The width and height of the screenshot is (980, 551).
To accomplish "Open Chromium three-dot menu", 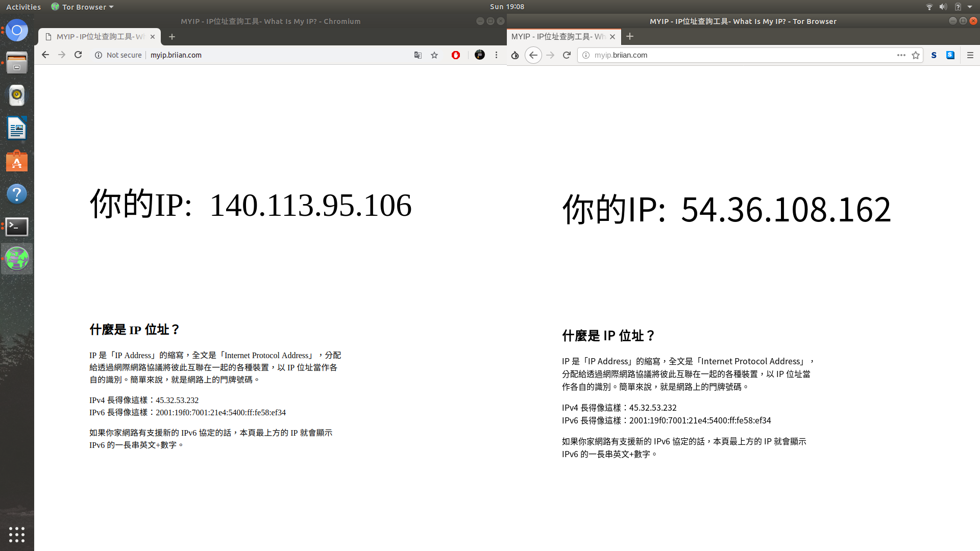I will 496,55.
